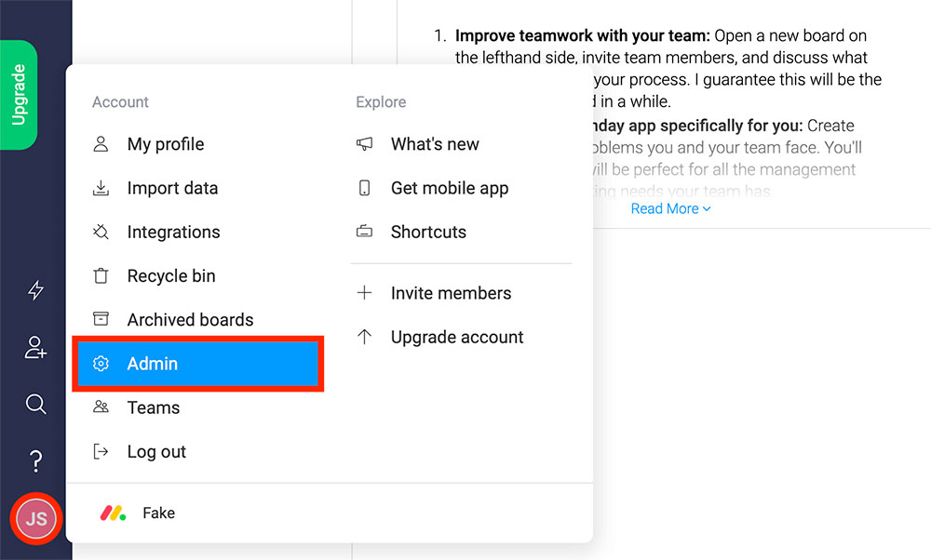This screenshot has height=560, width=931.
Task: Click the invite people icon in sidebar
Action: click(35, 348)
